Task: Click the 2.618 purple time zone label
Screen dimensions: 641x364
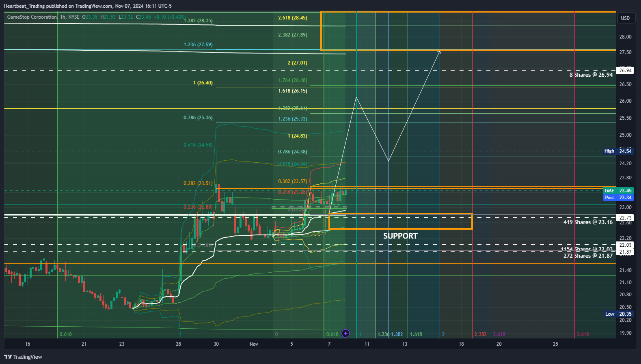Action: [499, 334]
